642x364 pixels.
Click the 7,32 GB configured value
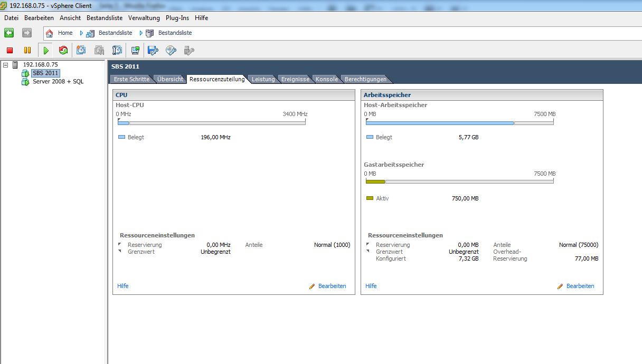point(469,258)
